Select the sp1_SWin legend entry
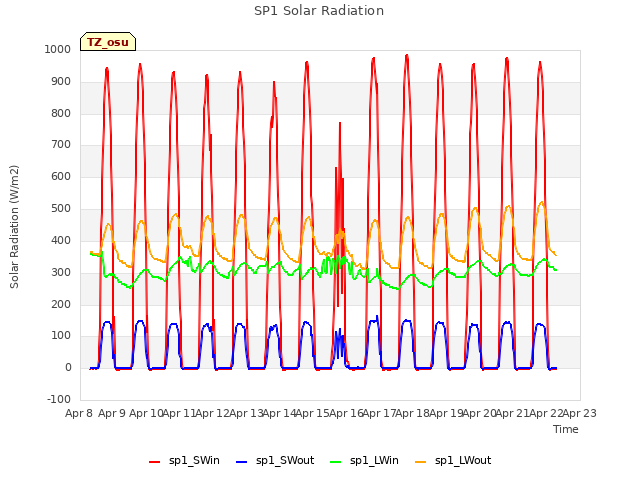The width and height of the screenshot is (640, 480). pyautogui.click(x=184, y=460)
